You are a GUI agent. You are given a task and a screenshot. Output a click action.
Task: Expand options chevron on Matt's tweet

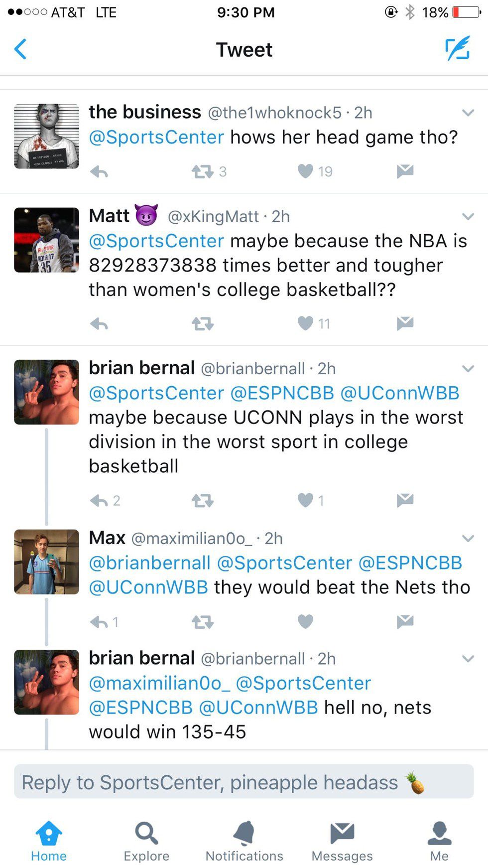click(x=468, y=216)
